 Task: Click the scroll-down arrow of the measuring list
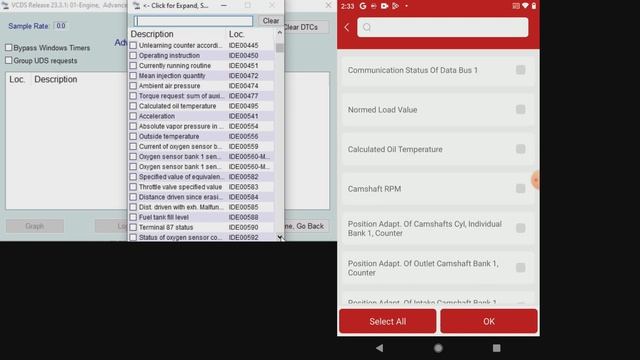[x=280, y=237]
